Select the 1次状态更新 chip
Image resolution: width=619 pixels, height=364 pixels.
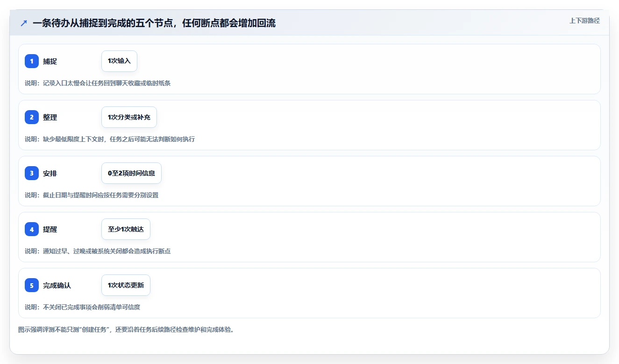pyautogui.click(x=126, y=285)
